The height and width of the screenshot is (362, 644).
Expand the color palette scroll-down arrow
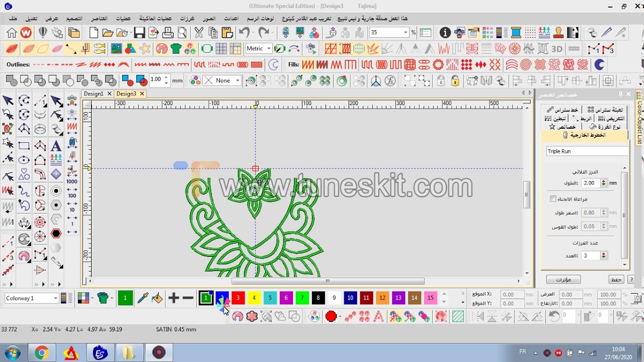444,302
